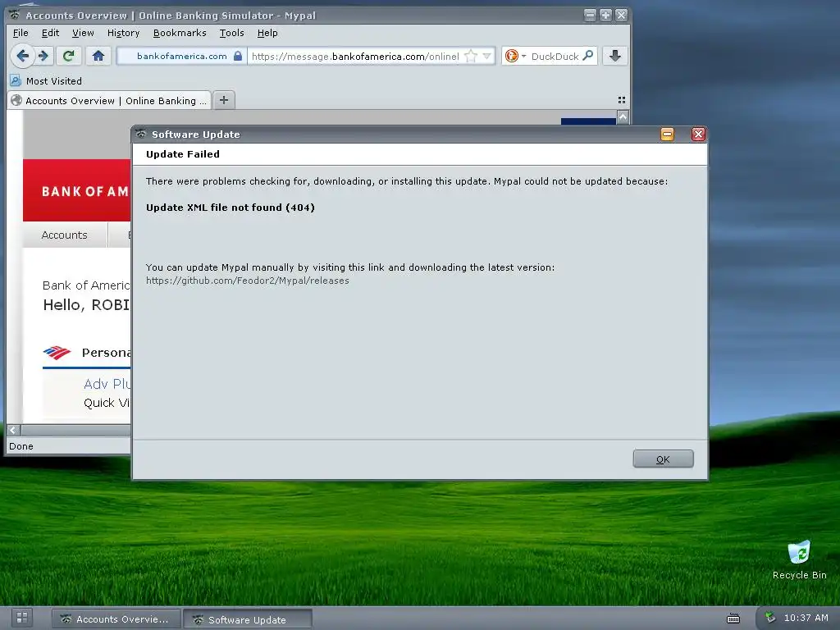The width and height of the screenshot is (840, 630).
Task: Click the bankofamerica.com identity box
Action: (182, 56)
